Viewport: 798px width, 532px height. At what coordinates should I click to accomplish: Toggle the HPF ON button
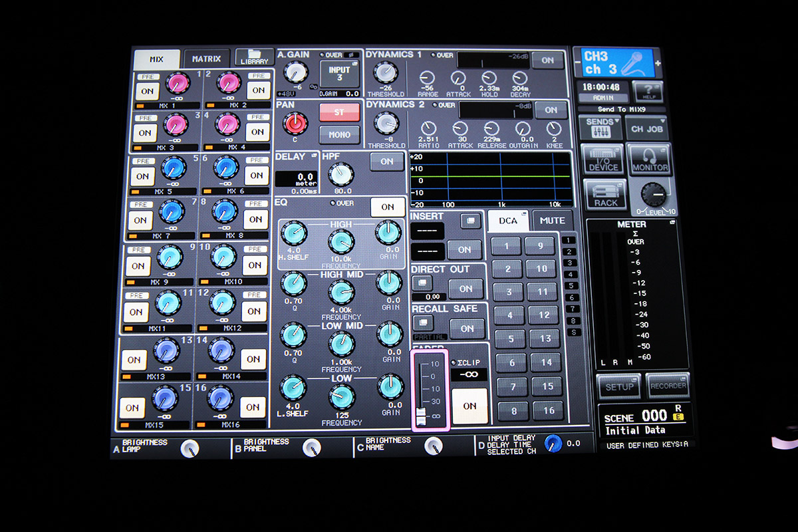tap(387, 161)
